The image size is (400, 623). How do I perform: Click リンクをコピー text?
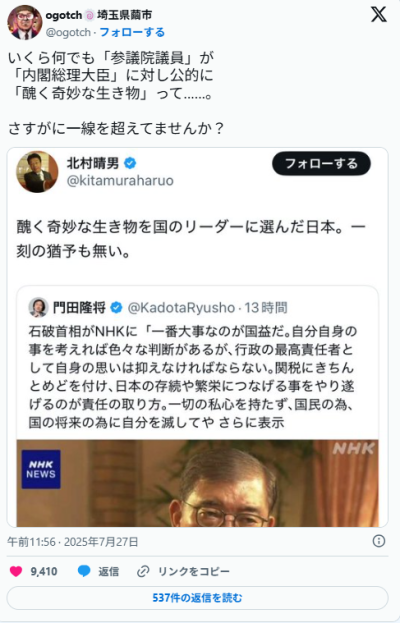pos(194,571)
